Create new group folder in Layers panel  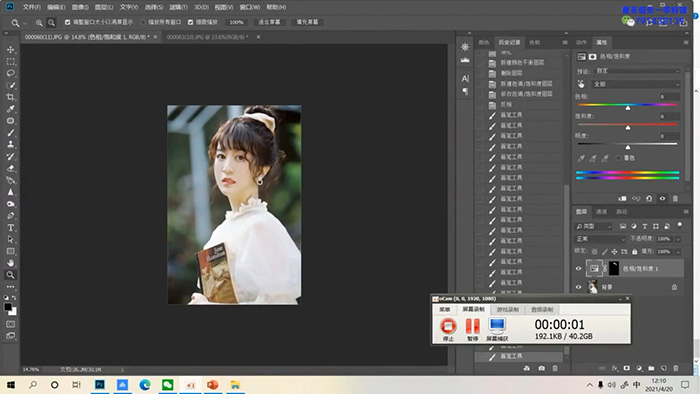(x=651, y=368)
